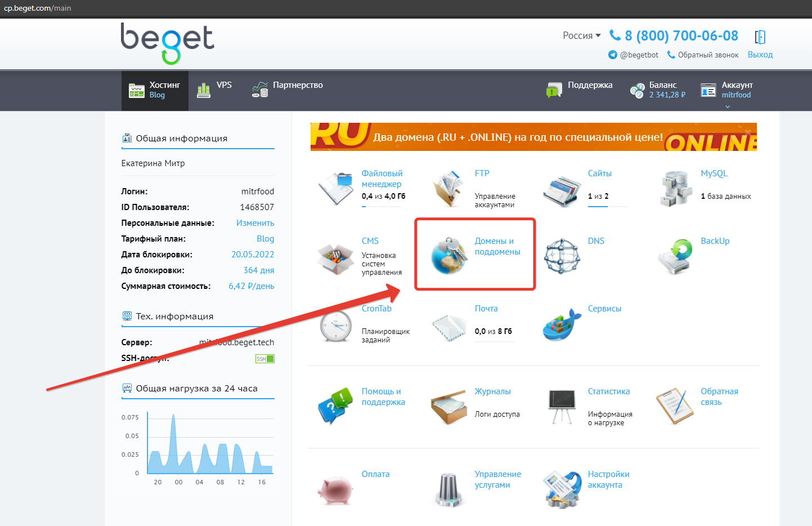Viewport: 812px width, 526px height.
Task: Open the BackUp disk icon
Action: point(676,256)
